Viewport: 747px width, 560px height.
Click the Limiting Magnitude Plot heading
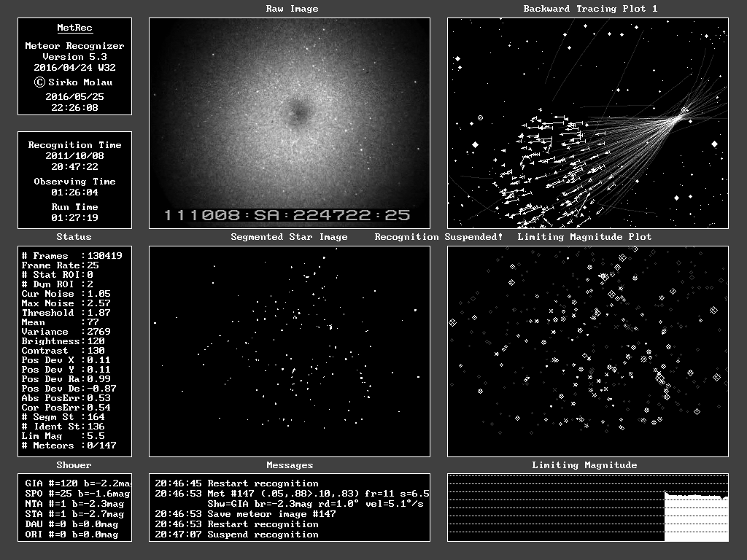584,237
